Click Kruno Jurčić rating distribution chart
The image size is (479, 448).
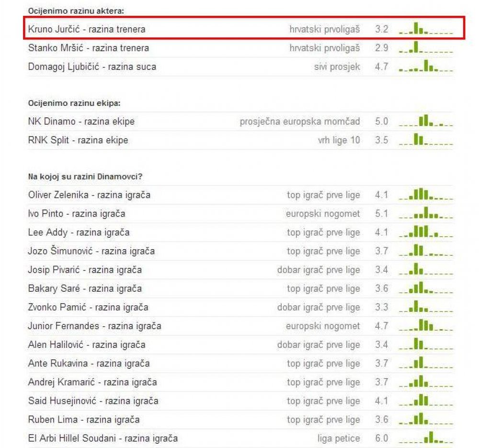click(426, 28)
